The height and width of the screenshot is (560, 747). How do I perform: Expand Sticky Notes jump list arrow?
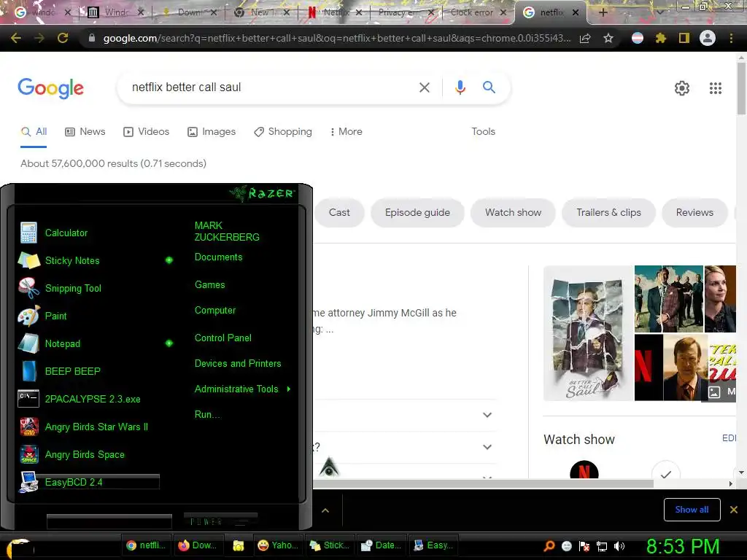[x=169, y=260]
